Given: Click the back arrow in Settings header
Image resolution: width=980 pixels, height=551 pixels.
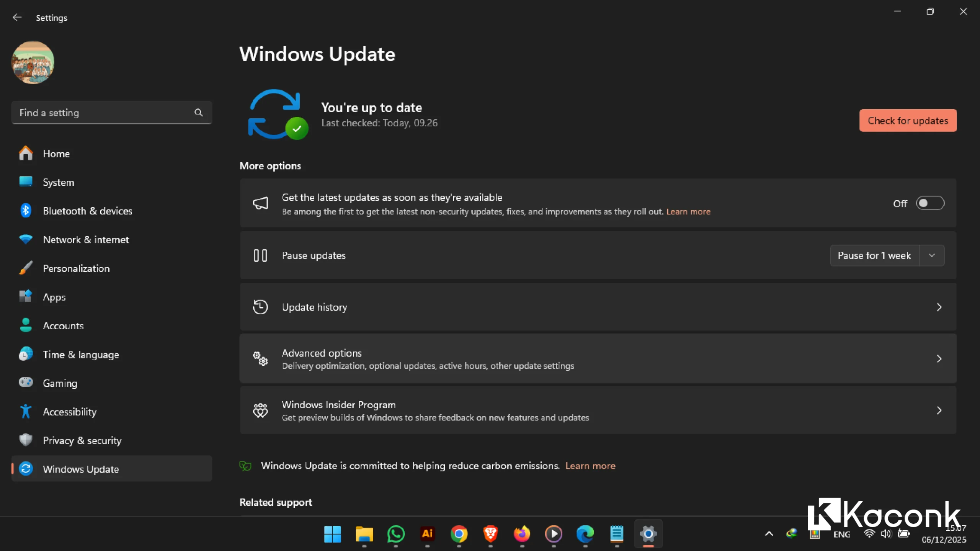Looking at the screenshot, I should coord(17,18).
